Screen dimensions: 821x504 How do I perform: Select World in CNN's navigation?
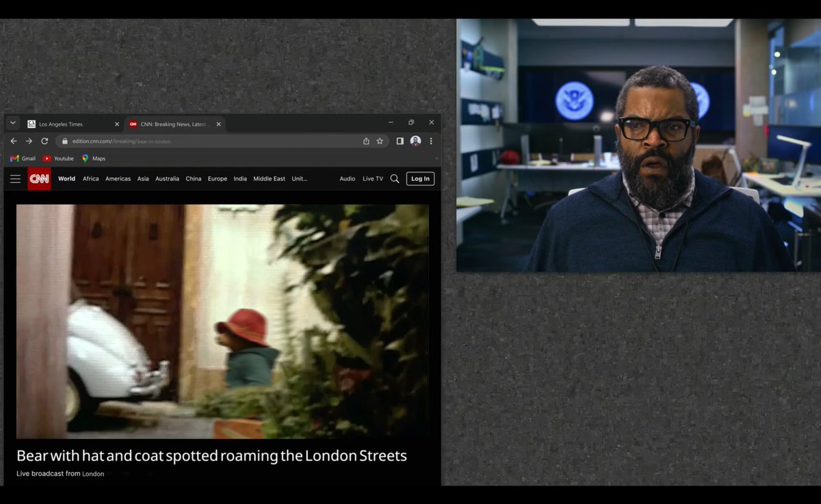coord(66,178)
